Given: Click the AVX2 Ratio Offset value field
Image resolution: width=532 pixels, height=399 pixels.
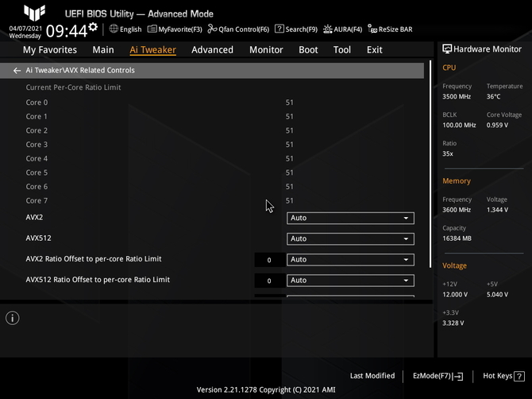Looking at the screenshot, I should point(269,260).
